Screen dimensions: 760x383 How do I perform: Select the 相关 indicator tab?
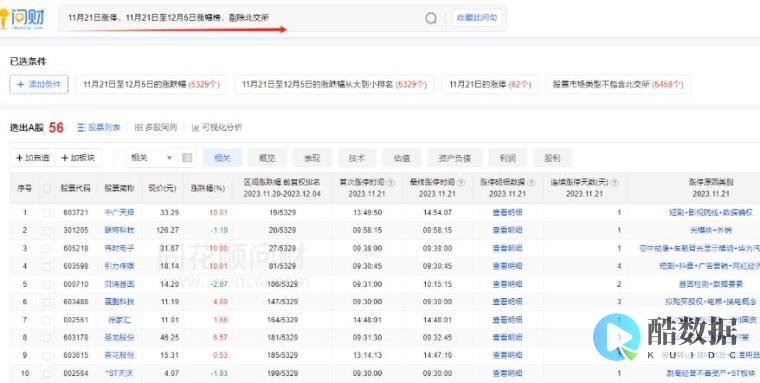coord(222,158)
